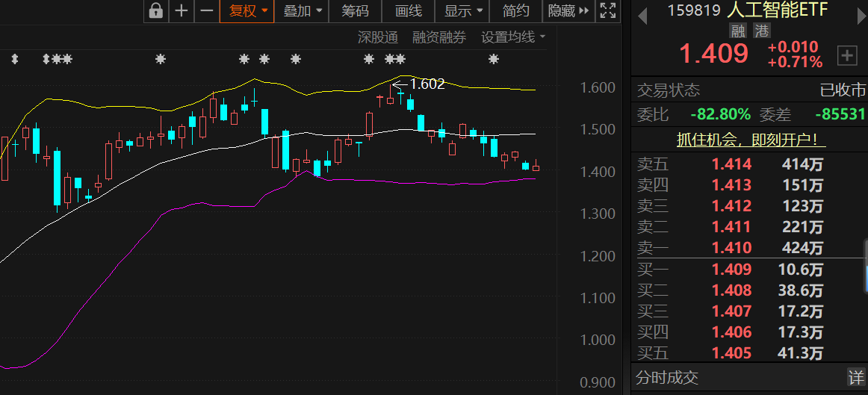Select 卖五 price 1.414

click(x=732, y=164)
